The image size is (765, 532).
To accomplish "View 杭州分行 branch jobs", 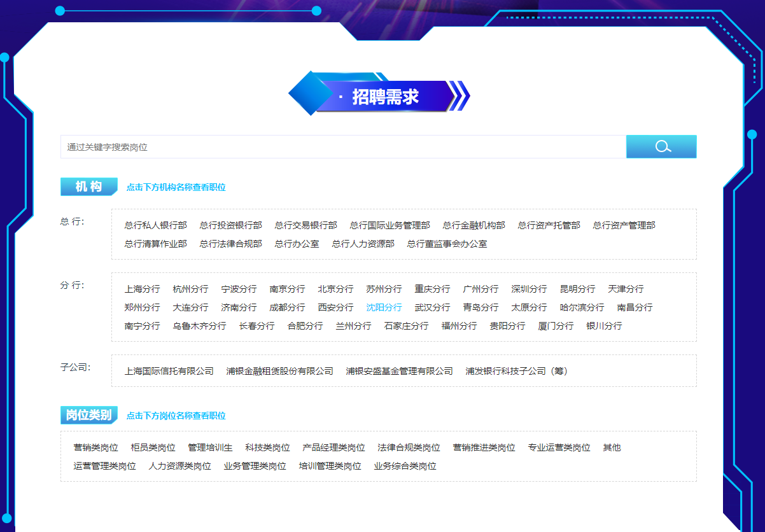I will [x=191, y=289].
